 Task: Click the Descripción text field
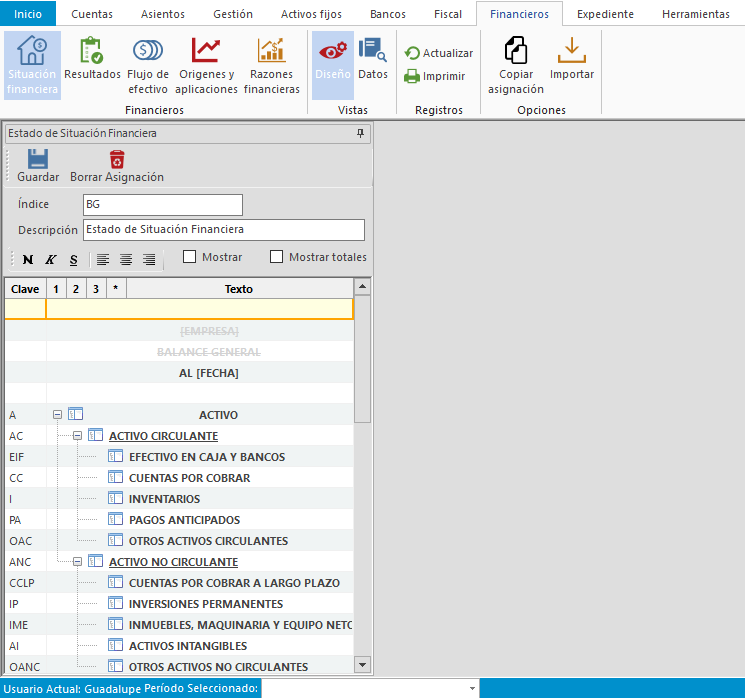click(x=223, y=230)
